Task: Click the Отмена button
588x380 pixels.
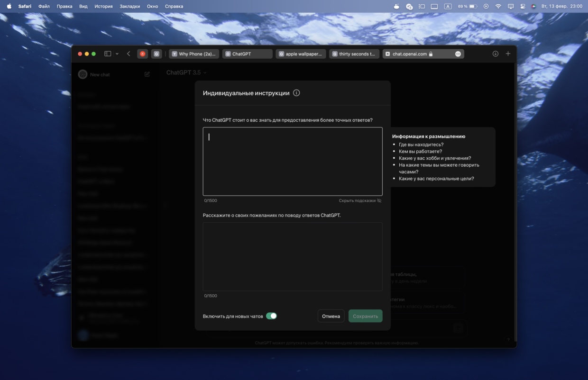Action: pos(331,316)
